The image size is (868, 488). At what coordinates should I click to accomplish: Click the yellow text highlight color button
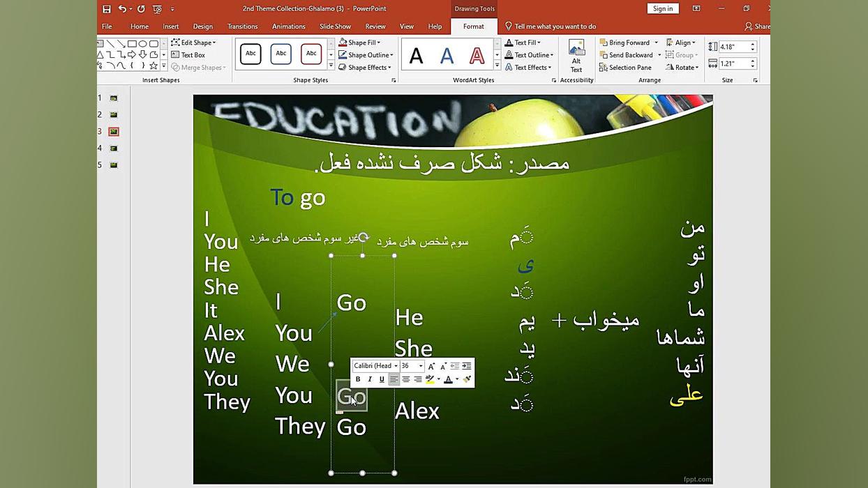point(430,379)
